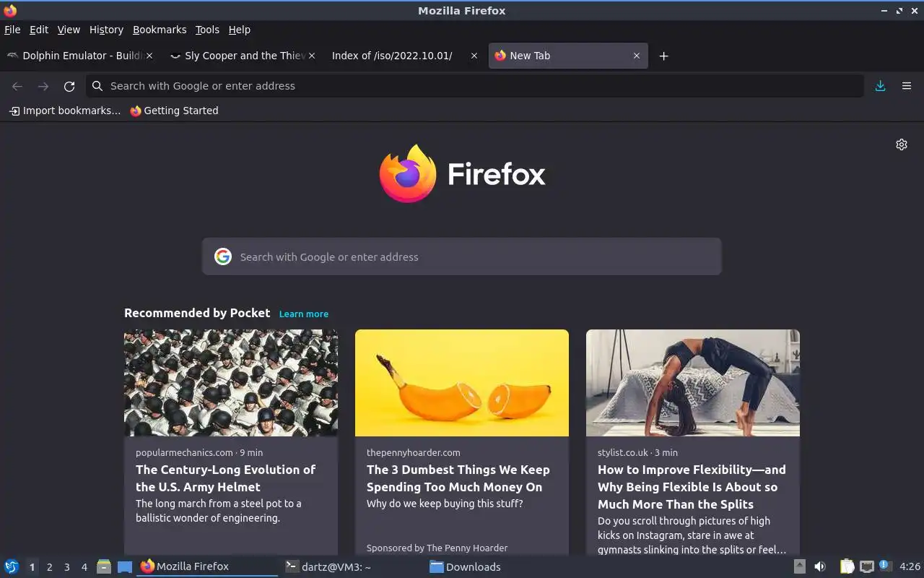The image size is (924, 578).
Task: Open file manager icon in taskbar
Action: point(104,567)
